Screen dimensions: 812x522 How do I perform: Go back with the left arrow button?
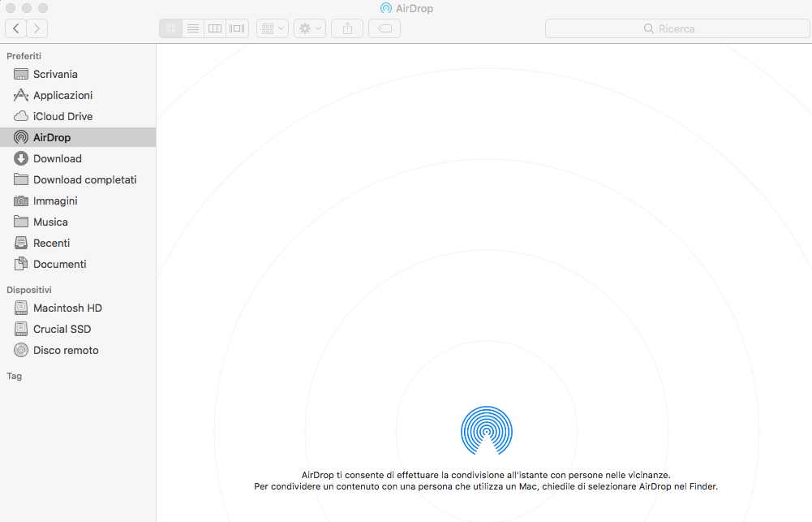(x=16, y=28)
